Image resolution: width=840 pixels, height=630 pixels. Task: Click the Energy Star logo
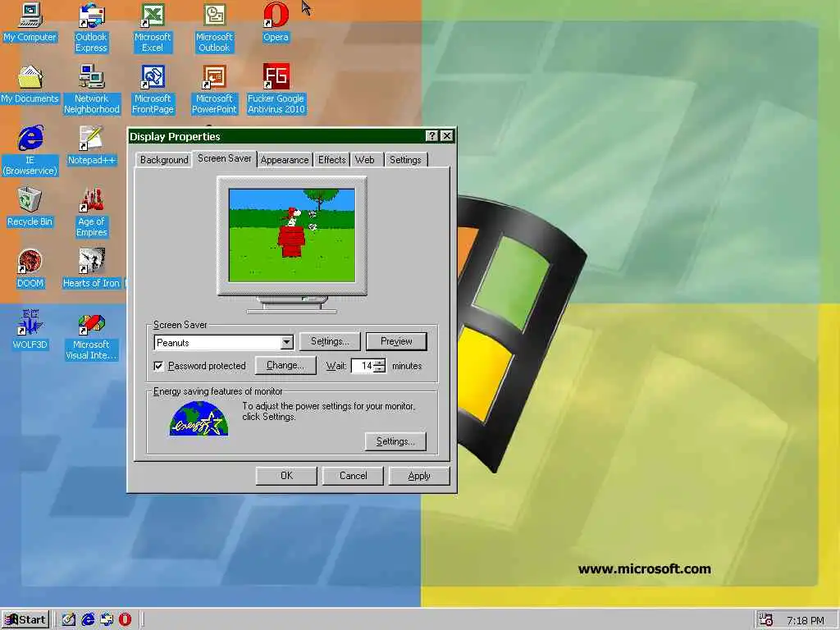199,418
